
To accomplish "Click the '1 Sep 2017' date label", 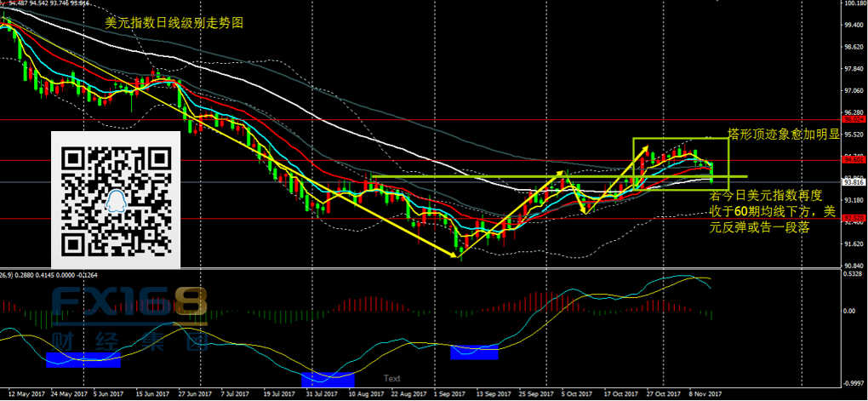I will click(451, 395).
